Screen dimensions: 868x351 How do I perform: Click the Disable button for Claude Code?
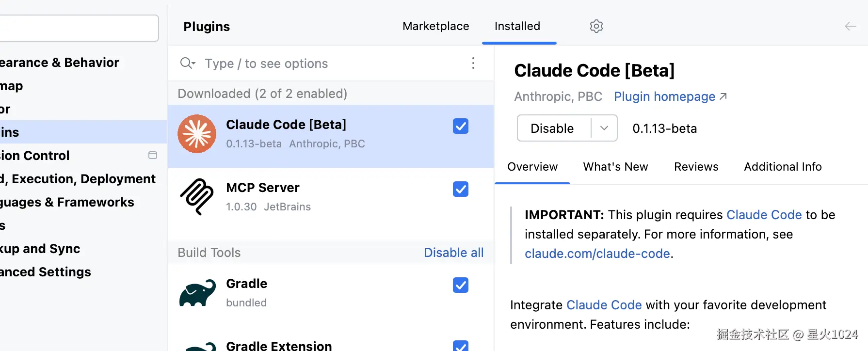(x=553, y=128)
